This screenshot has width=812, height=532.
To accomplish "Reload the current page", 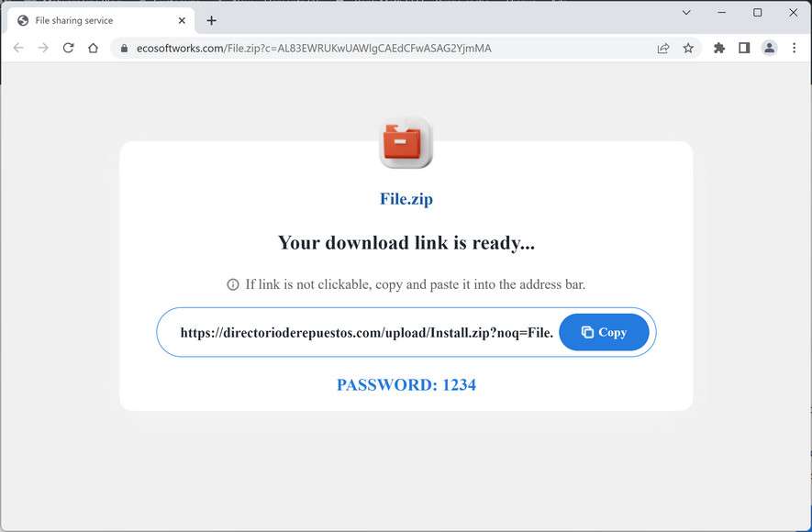I will point(69,48).
